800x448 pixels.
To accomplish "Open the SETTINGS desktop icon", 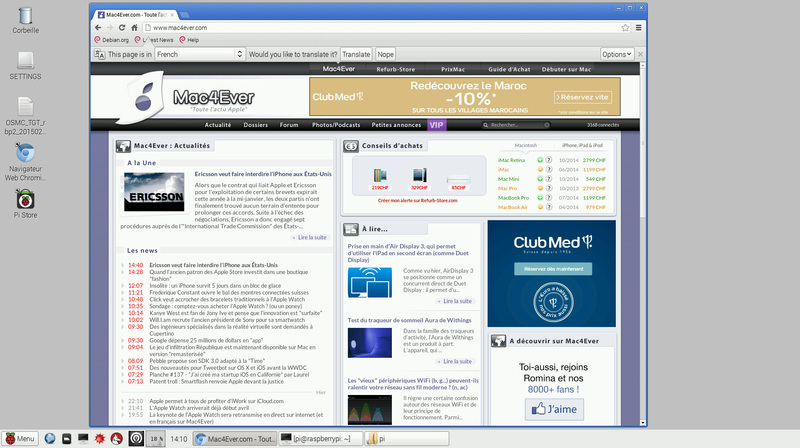I will click(25, 66).
